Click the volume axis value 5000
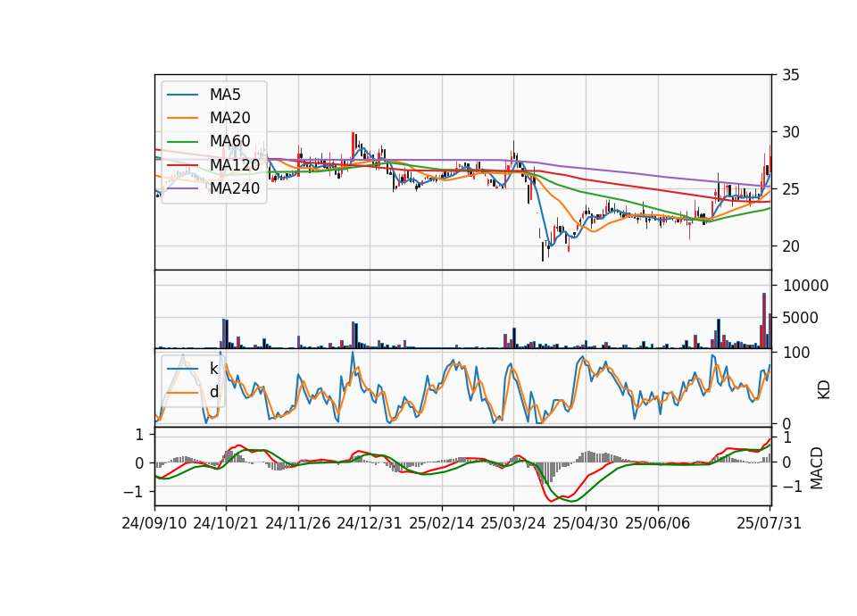 (800, 318)
